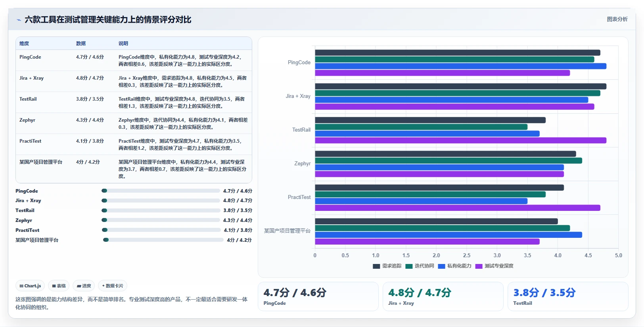
Task: Select the 进度 tag
Action: [x=84, y=286]
